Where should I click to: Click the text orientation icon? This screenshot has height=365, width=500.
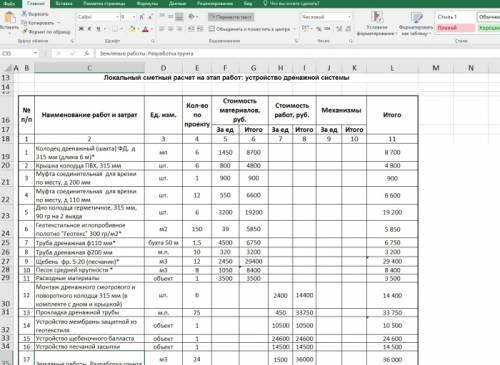[x=191, y=16]
